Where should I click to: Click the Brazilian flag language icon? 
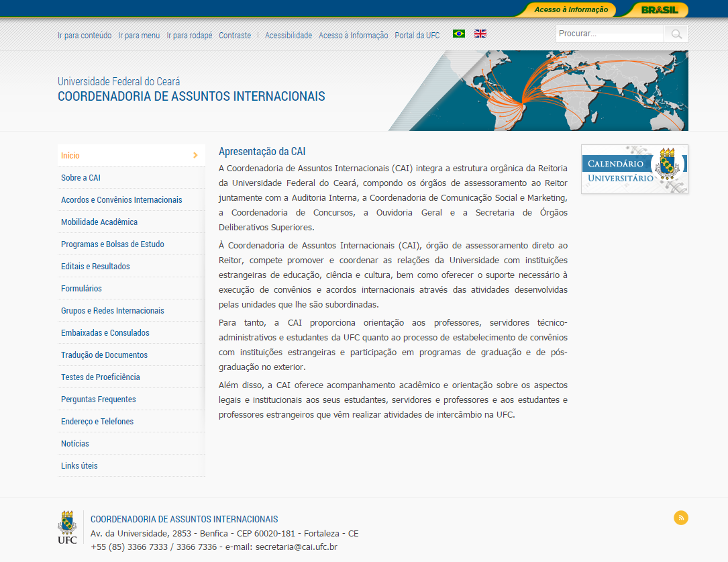click(458, 34)
